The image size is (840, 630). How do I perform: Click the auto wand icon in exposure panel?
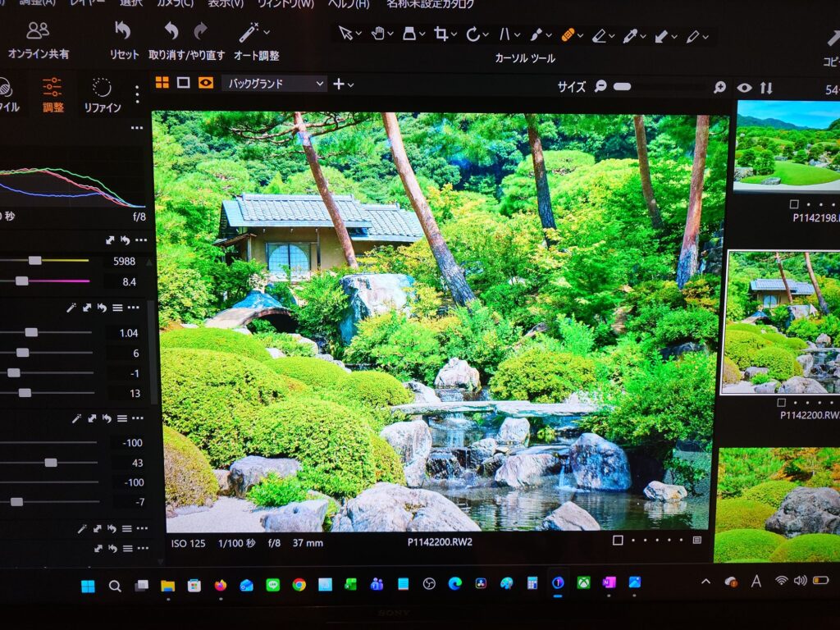point(71,308)
